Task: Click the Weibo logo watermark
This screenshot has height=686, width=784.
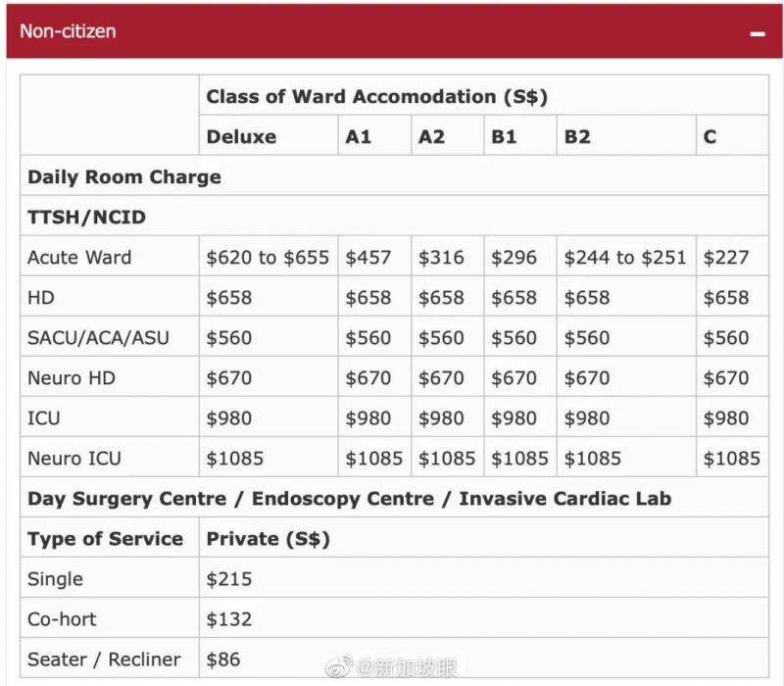Action: (339, 668)
